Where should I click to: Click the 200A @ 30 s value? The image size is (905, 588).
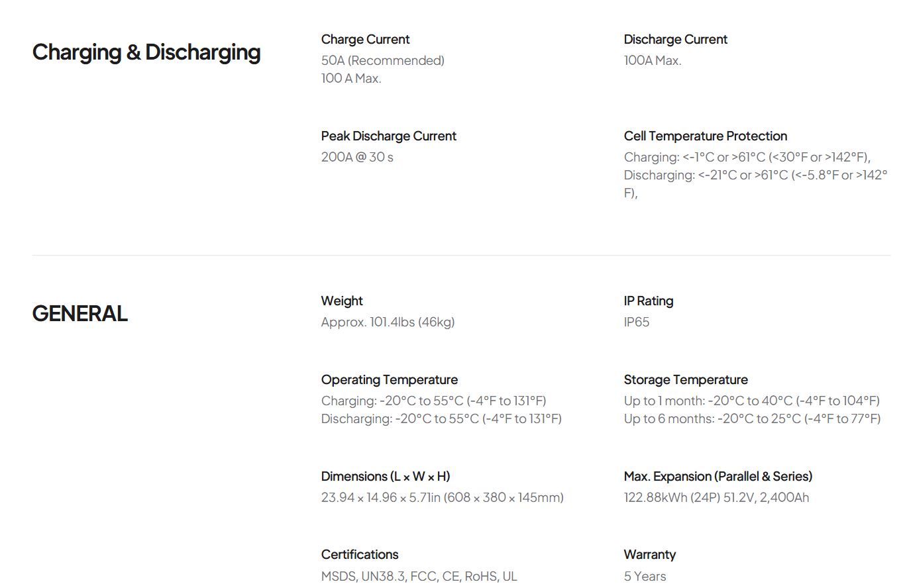(357, 158)
